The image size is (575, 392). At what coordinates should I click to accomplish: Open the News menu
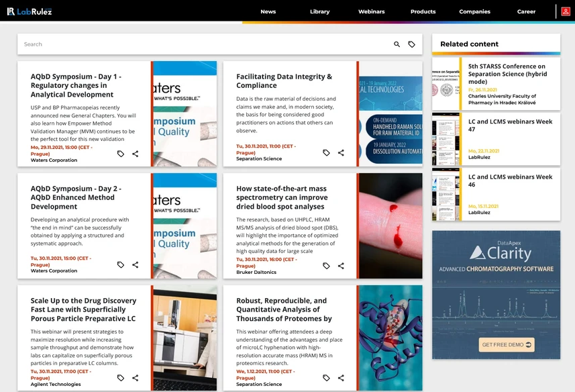268,11
